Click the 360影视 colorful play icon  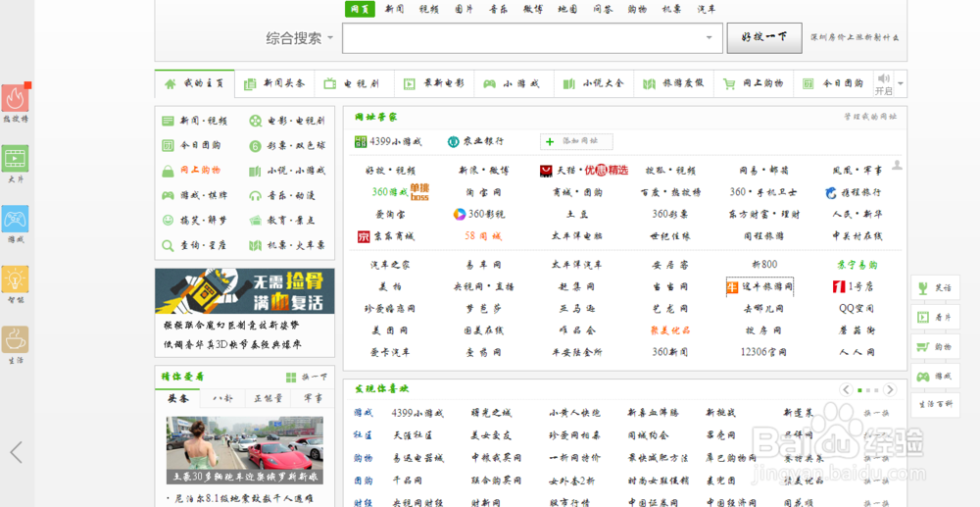click(460, 215)
